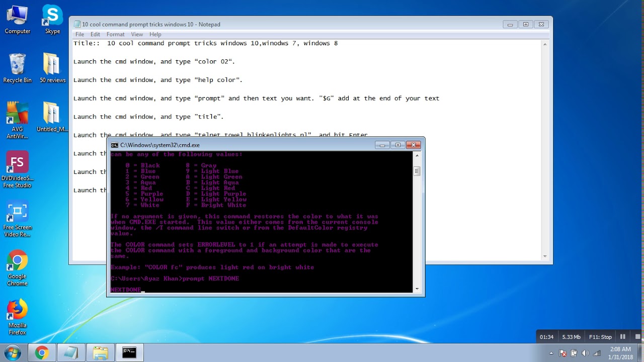This screenshot has width=644, height=362.
Task: Open the Untitled_M folder on the desktop
Action: tap(52, 117)
